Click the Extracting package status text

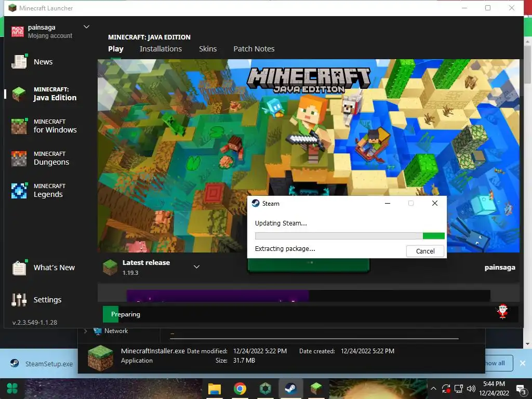tap(285, 249)
